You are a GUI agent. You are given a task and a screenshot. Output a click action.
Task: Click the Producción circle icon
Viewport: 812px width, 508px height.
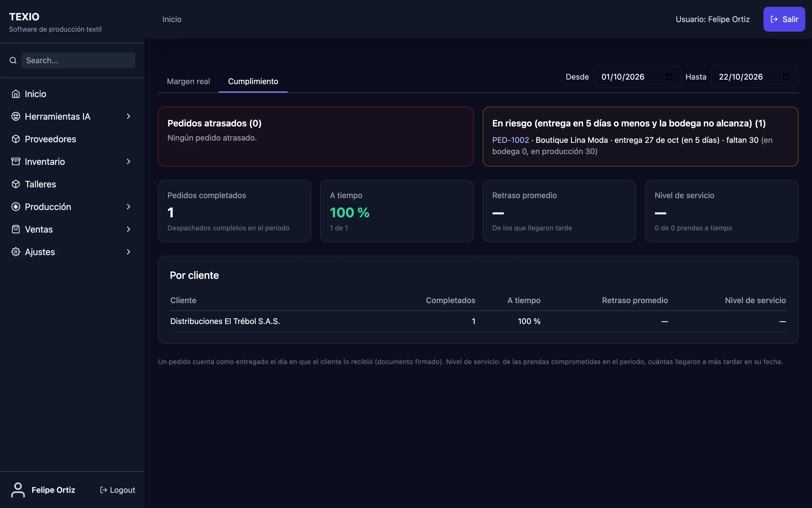tap(16, 207)
